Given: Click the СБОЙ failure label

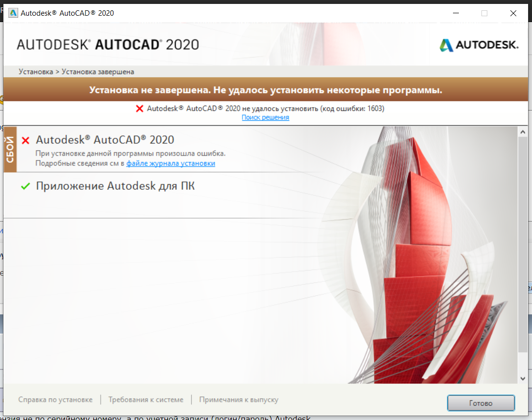Looking at the screenshot, I should click(x=10, y=149).
